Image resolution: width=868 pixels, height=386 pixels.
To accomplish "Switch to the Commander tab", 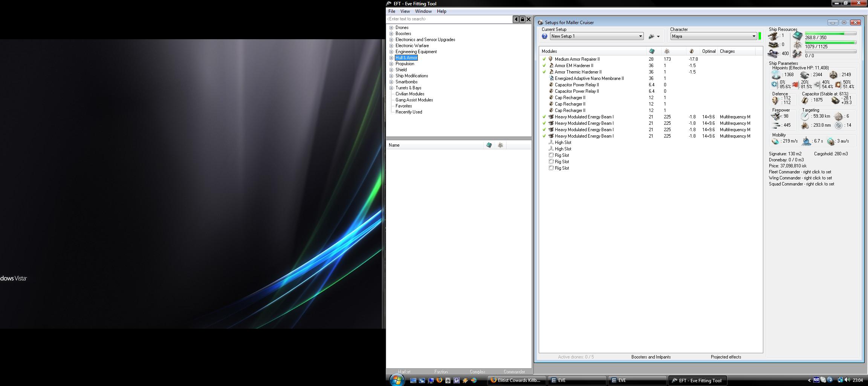I will 514,372.
